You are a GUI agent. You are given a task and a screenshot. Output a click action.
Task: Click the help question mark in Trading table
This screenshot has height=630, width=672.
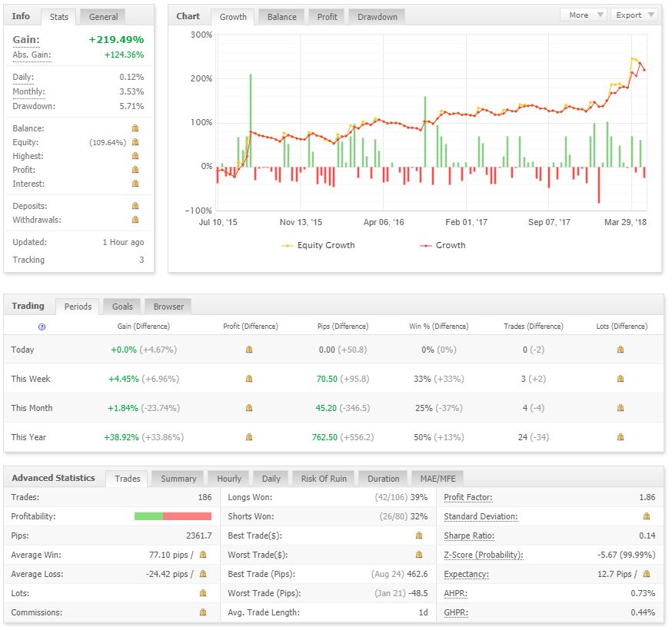[x=42, y=327]
